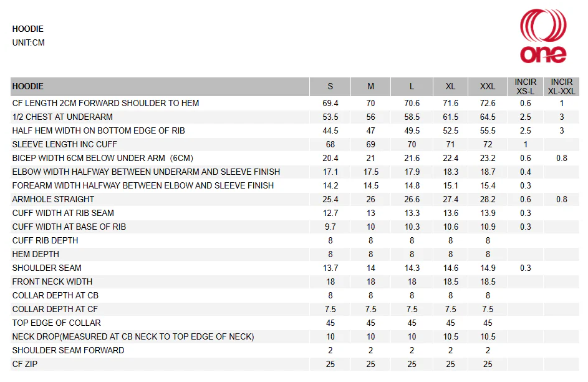Click the M size column header

370,87
